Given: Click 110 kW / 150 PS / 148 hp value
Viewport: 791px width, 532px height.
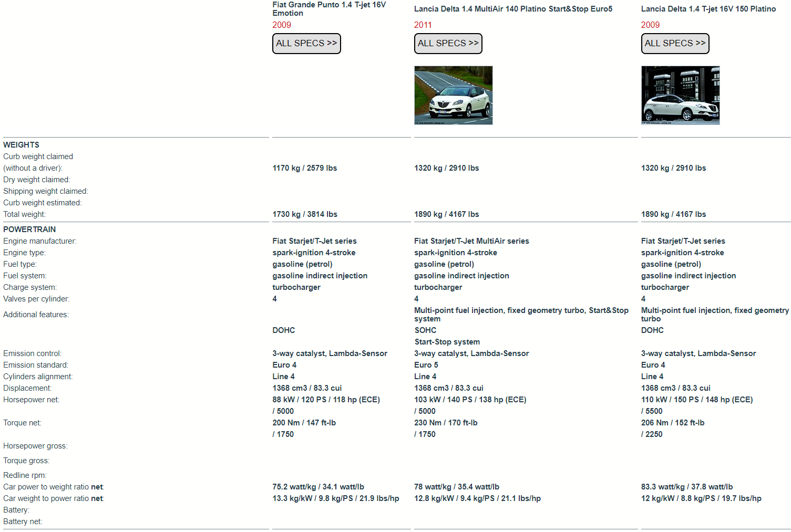Looking at the screenshot, I should (697, 400).
